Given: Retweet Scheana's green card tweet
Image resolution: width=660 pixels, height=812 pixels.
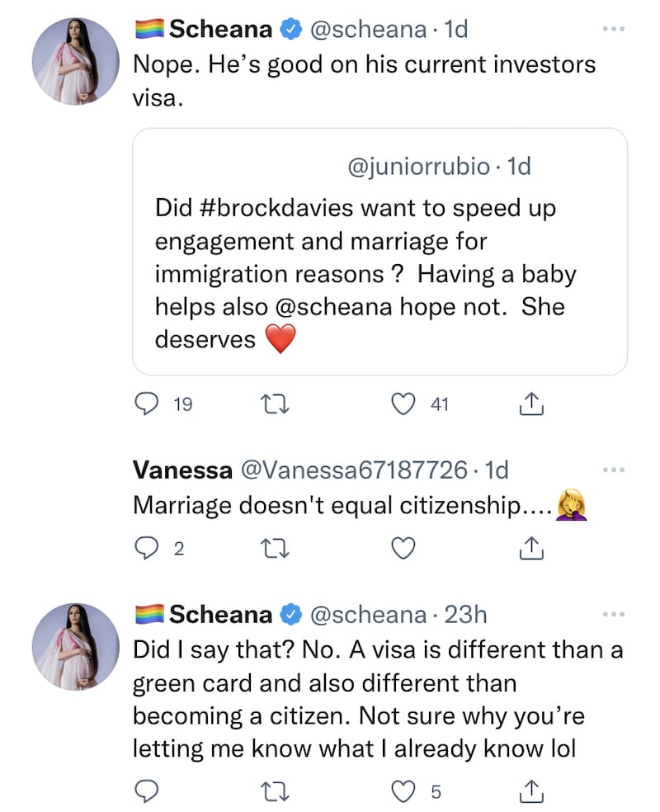Looking at the screenshot, I should 270,791.
